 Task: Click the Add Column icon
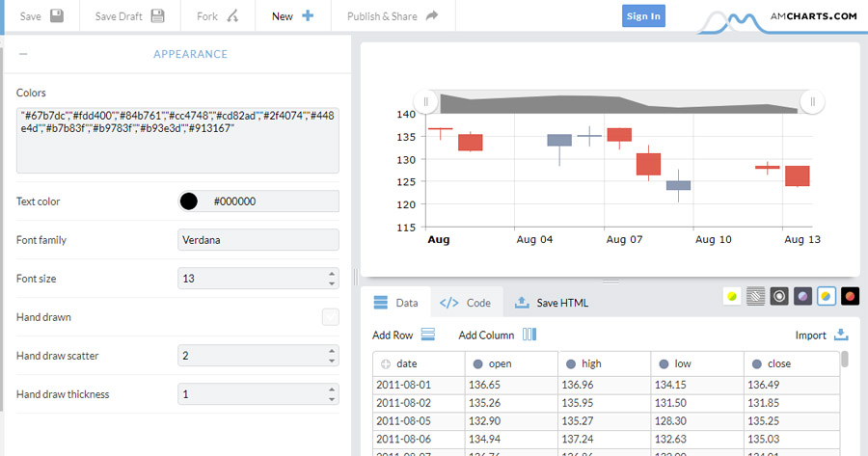529,335
